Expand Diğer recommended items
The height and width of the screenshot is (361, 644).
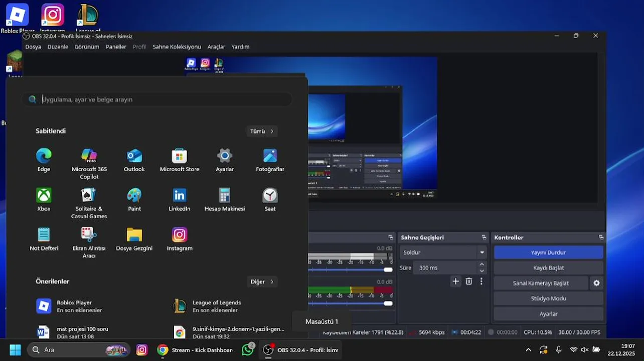[x=262, y=281]
